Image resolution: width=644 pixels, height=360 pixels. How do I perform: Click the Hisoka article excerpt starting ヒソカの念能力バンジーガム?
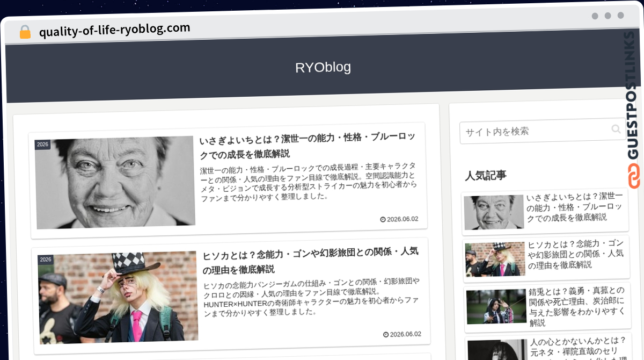tap(312, 296)
